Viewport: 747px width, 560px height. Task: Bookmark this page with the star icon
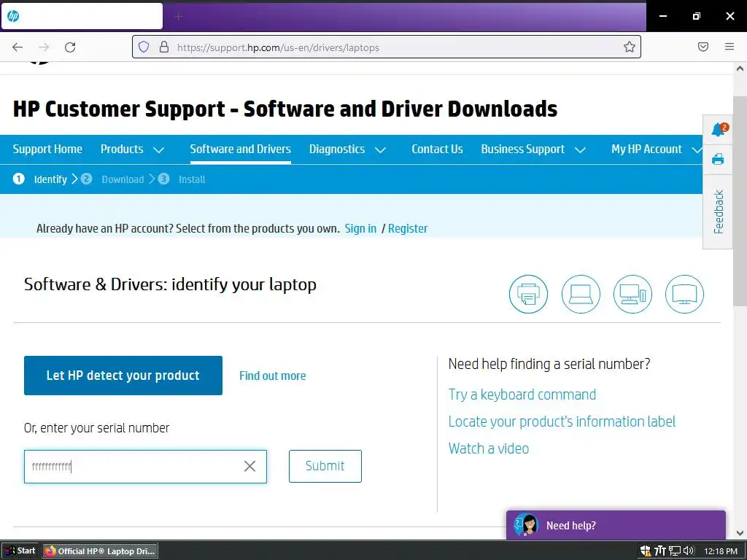click(x=630, y=47)
